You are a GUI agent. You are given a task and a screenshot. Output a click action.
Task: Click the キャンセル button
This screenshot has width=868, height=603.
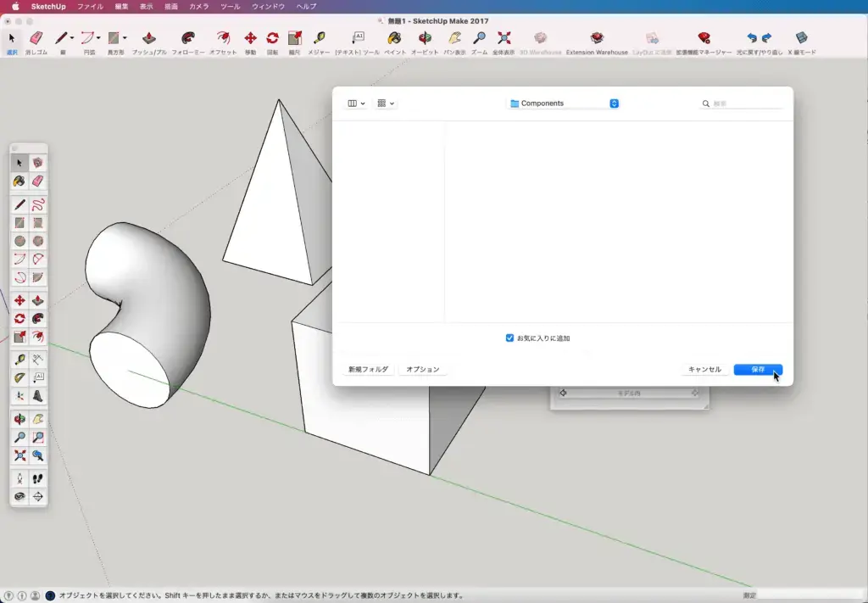point(704,369)
